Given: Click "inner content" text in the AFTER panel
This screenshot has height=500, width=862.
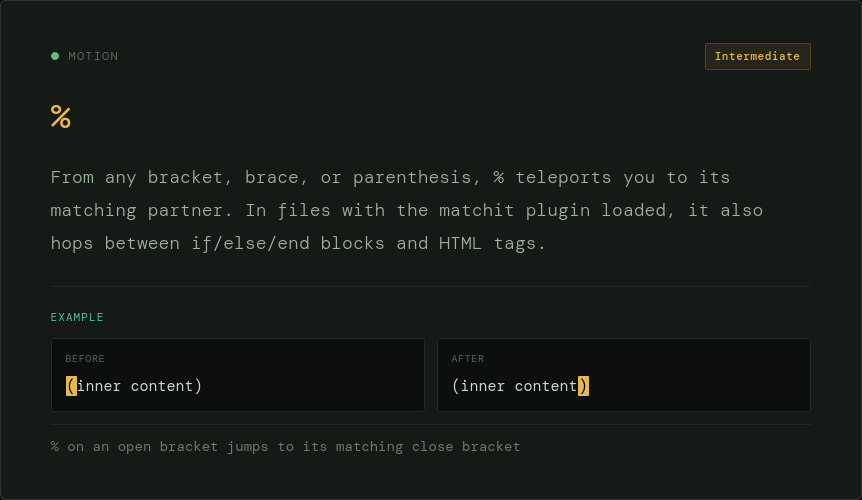Looking at the screenshot, I should pos(519,386).
